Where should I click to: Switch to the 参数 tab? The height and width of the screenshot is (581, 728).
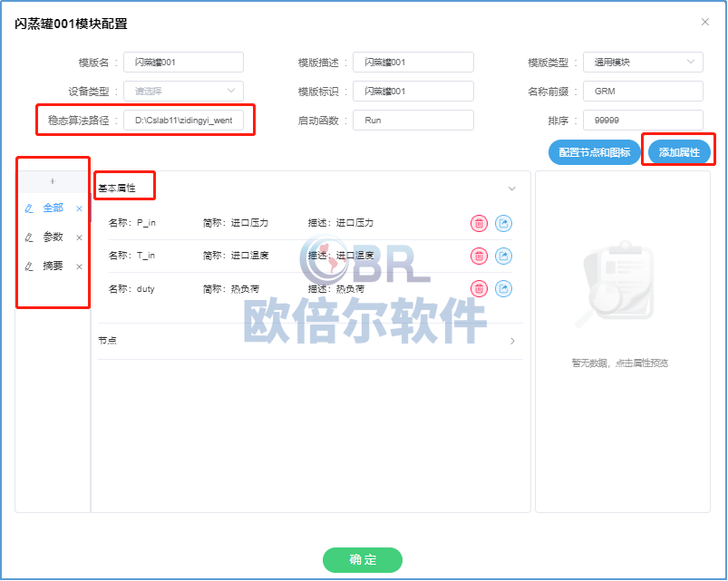click(x=53, y=237)
